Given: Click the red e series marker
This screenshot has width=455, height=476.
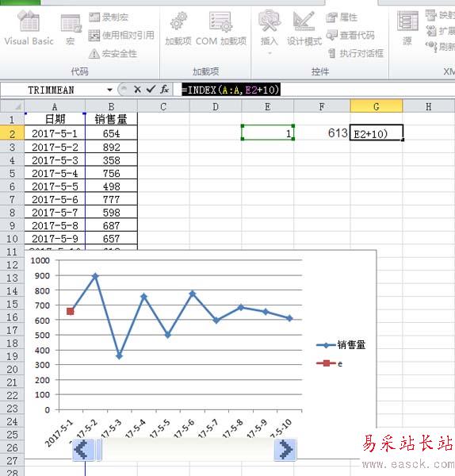Looking at the screenshot, I should coord(70,311).
